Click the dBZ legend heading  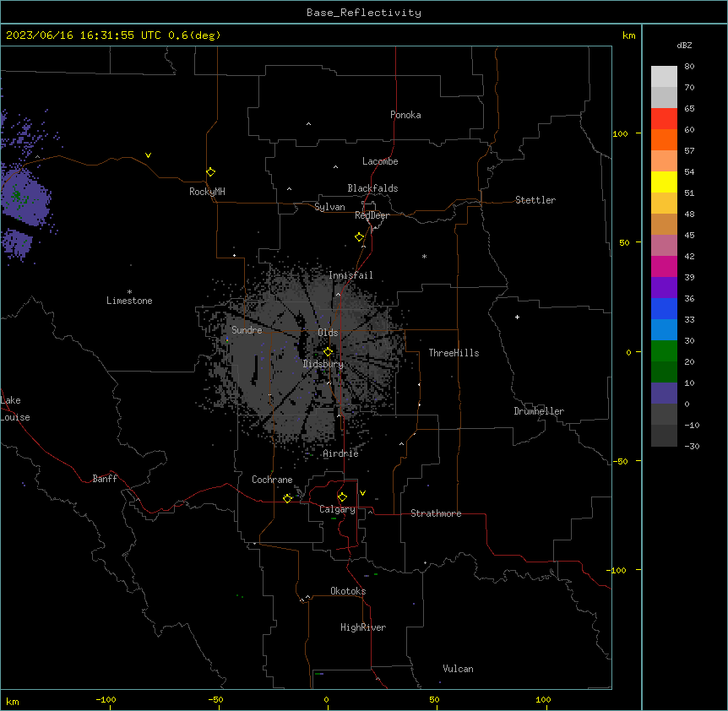(684, 46)
